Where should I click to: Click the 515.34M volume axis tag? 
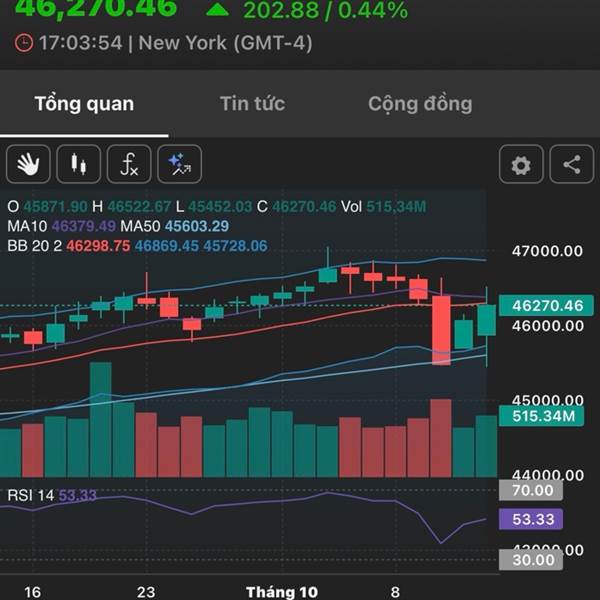541,416
